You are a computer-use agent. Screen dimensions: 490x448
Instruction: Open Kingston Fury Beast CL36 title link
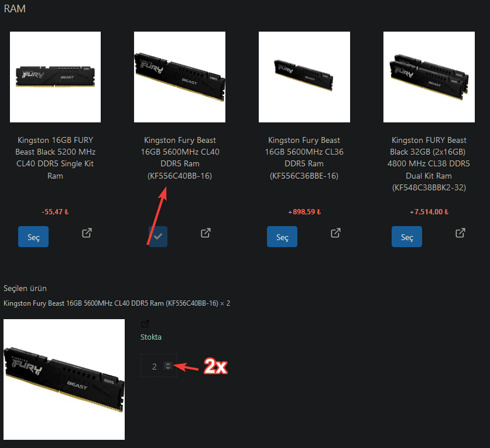coord(304,158)
